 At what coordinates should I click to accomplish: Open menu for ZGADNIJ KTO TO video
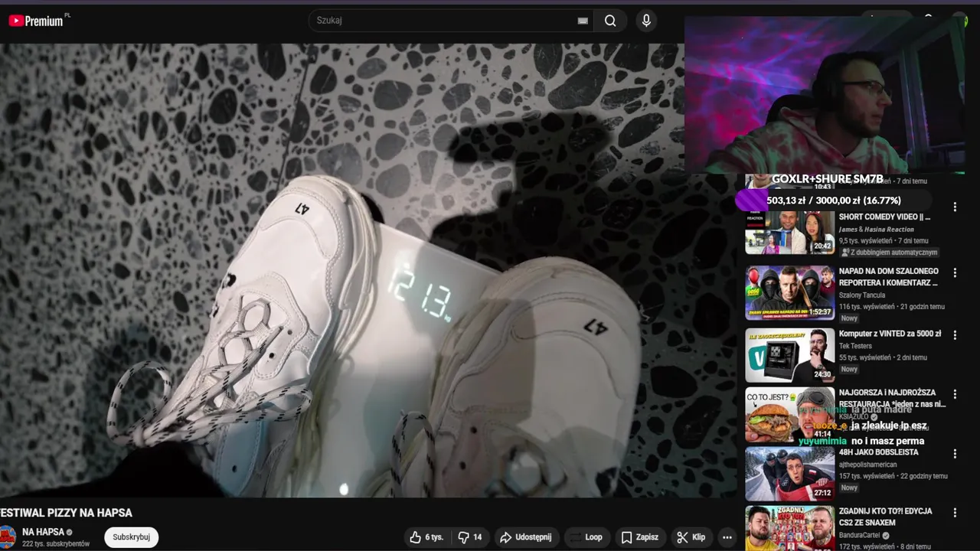click(x=955, y=512)
